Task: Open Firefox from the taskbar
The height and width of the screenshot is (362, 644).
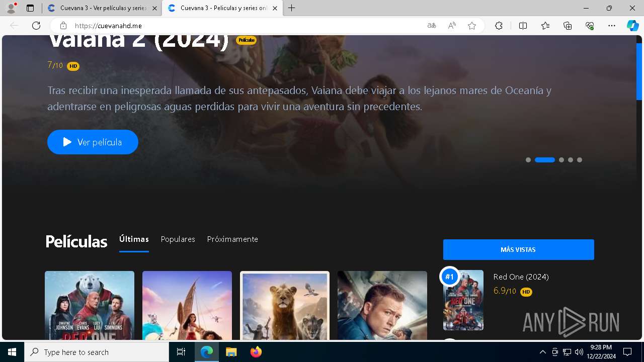Action: (x=256, y=352)
